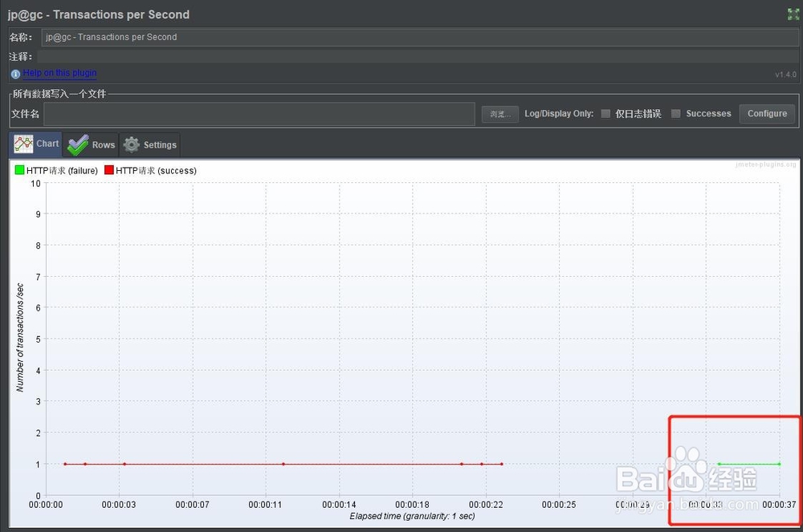
Task: Enable the 仅日志错误 checkbox
Action: coord(605,114)
